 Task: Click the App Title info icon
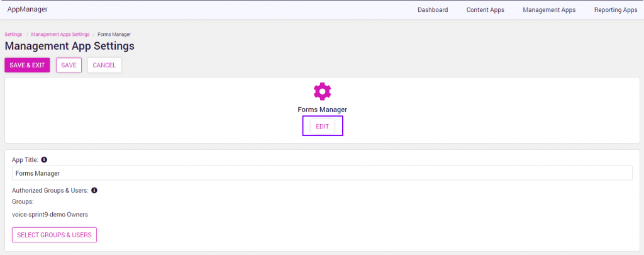[44, 160]
